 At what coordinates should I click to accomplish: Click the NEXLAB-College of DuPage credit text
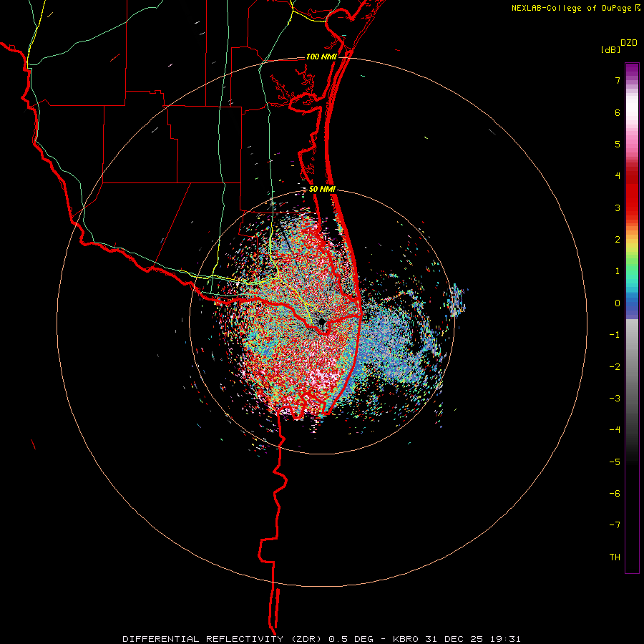(x=572, y=8)
